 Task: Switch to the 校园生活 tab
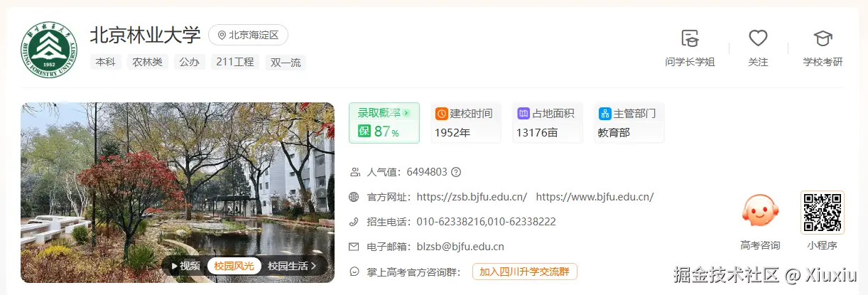288,267
